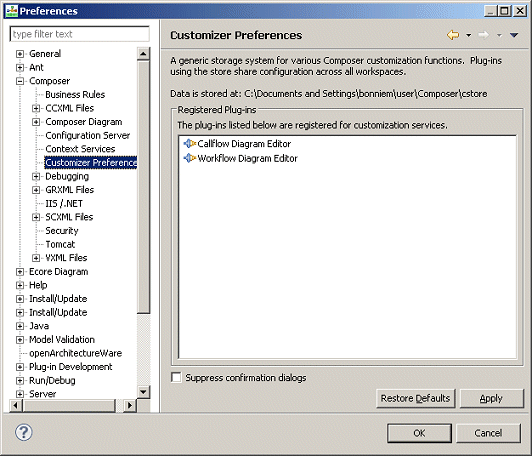
Task: Expand the Run/Debug node
Action: [20, 381]
